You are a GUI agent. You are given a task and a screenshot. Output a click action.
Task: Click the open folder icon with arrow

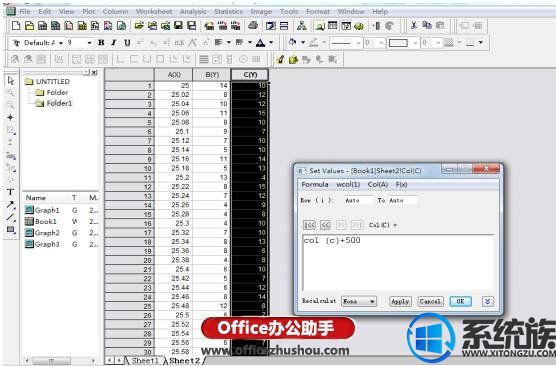pos(139,26)
